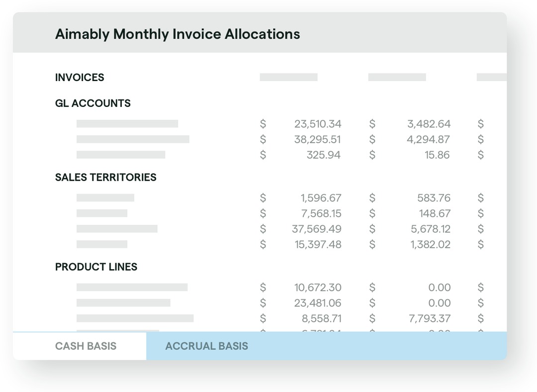Switch to the Accrual Basis tab
This screenshot has height=392, width=537.
pyautogui.click(x=207, y=346)
